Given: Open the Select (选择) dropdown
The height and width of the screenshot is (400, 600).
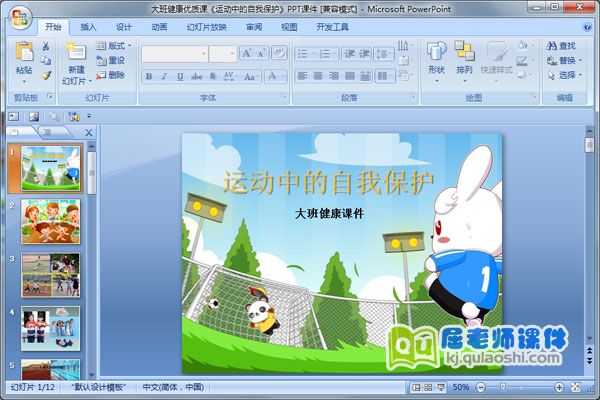Looking at the screenshot, I should [x=567, y=75].
